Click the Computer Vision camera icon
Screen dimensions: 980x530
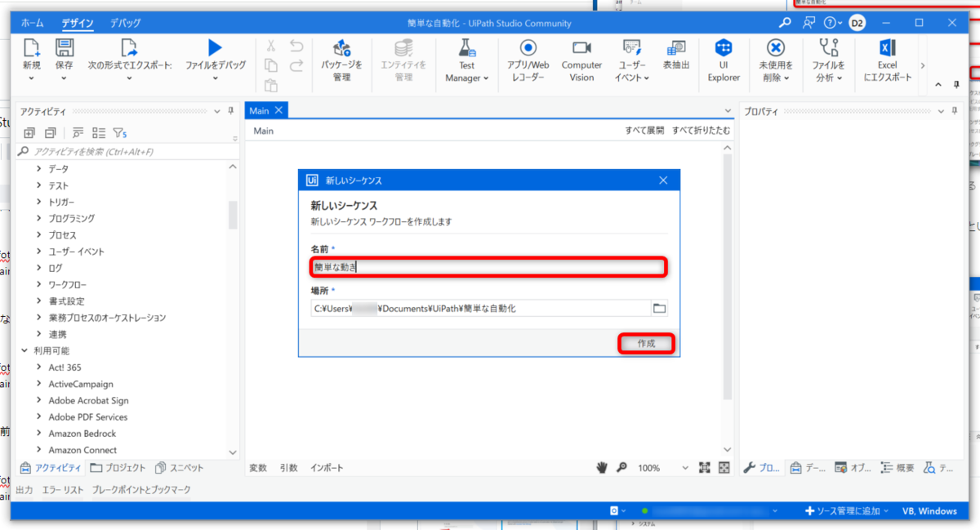[581, 47]
